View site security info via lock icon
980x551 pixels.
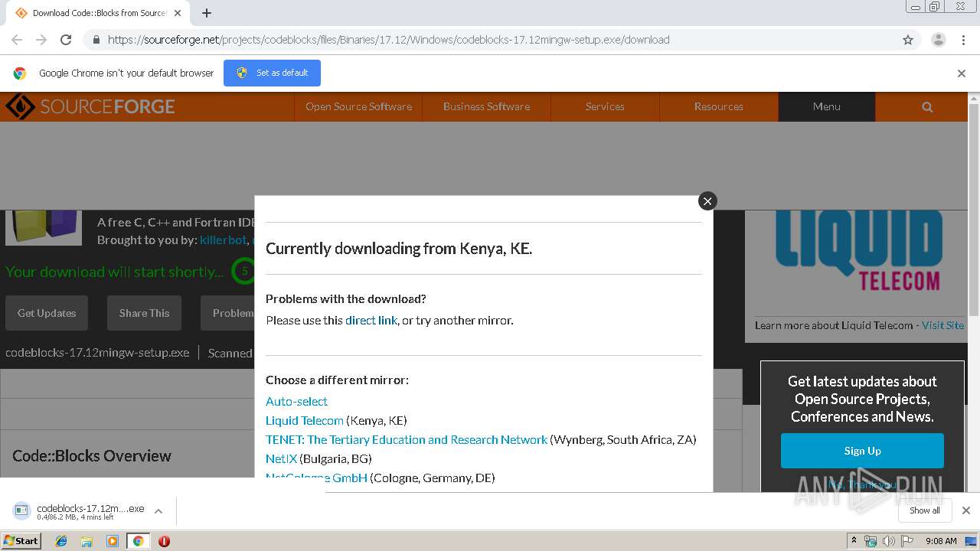pos(96,40)
